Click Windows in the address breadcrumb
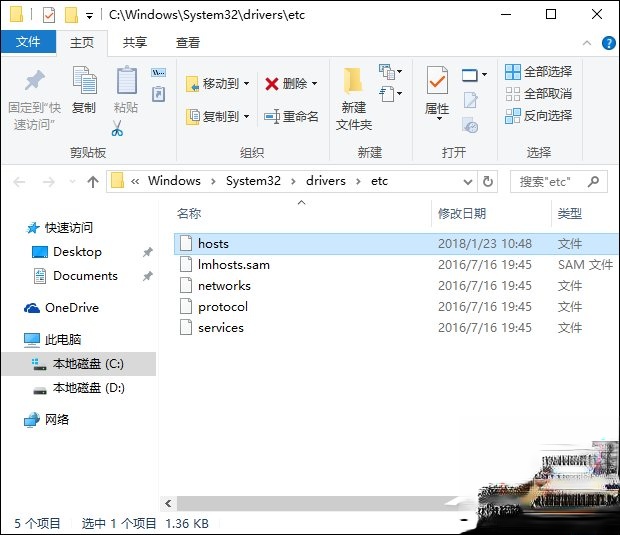Viewport: 620px width, 535px height. (x=174, y=181)
